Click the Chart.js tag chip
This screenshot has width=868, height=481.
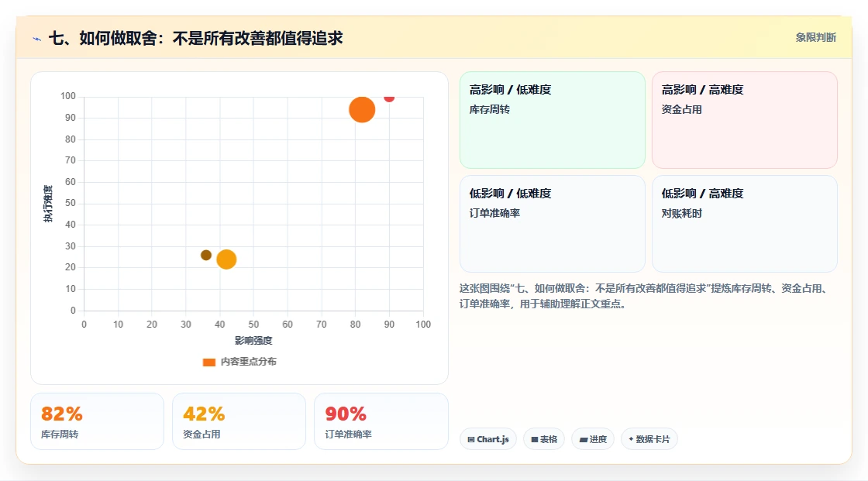tap(488, 439)
